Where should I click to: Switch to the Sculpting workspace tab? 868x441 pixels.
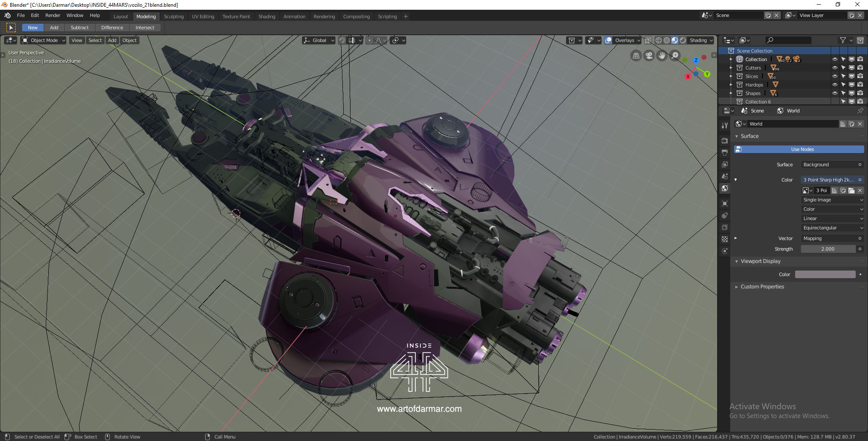pos(174,17)
